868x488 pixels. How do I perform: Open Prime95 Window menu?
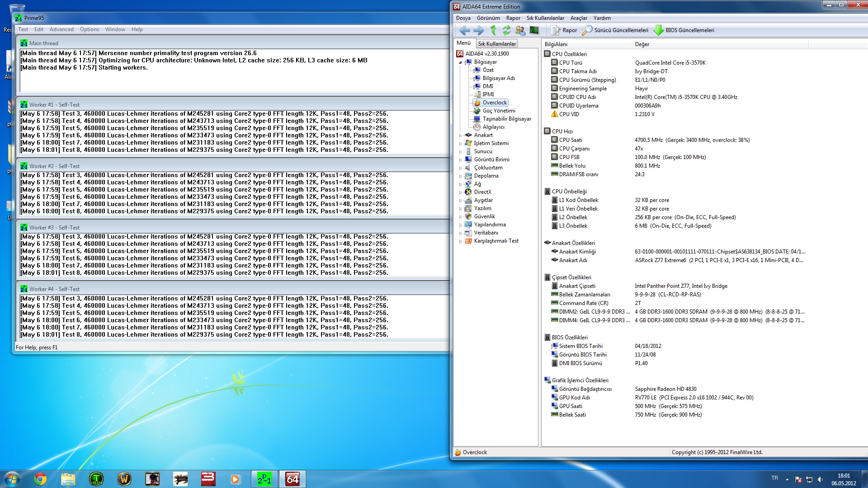(x=115, y=29)
